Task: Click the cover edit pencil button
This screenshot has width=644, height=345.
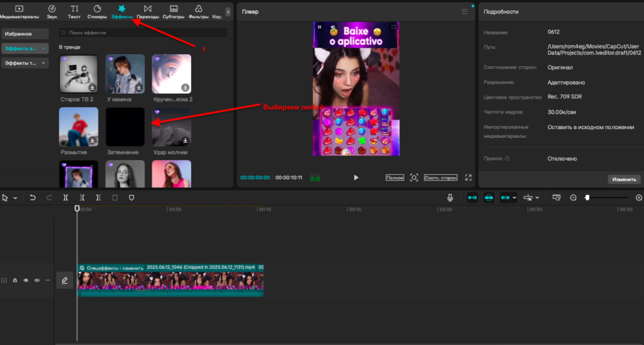Action: [x=65, y=280]
